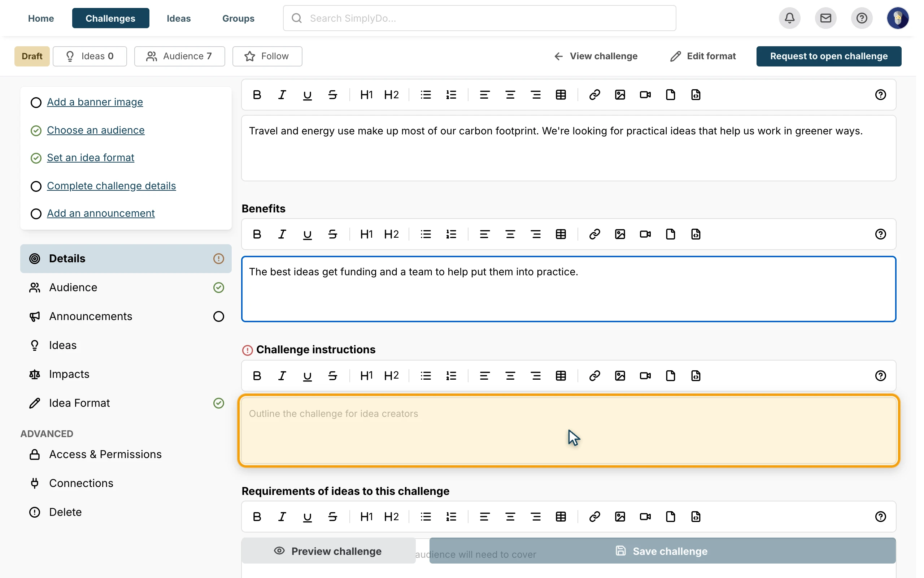Focus the Search SimplyDo field
This screenshot has width=924, height=578.
tap(479, 18)
